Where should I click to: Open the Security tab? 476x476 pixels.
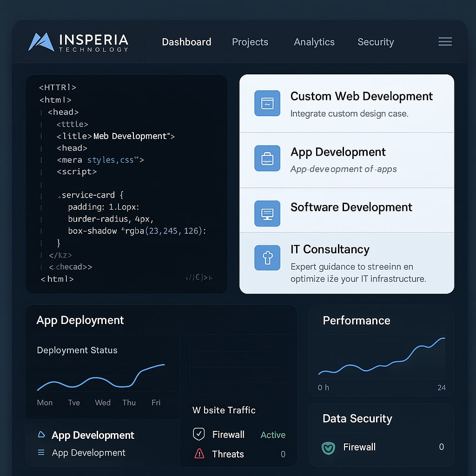tap(376, 42)
